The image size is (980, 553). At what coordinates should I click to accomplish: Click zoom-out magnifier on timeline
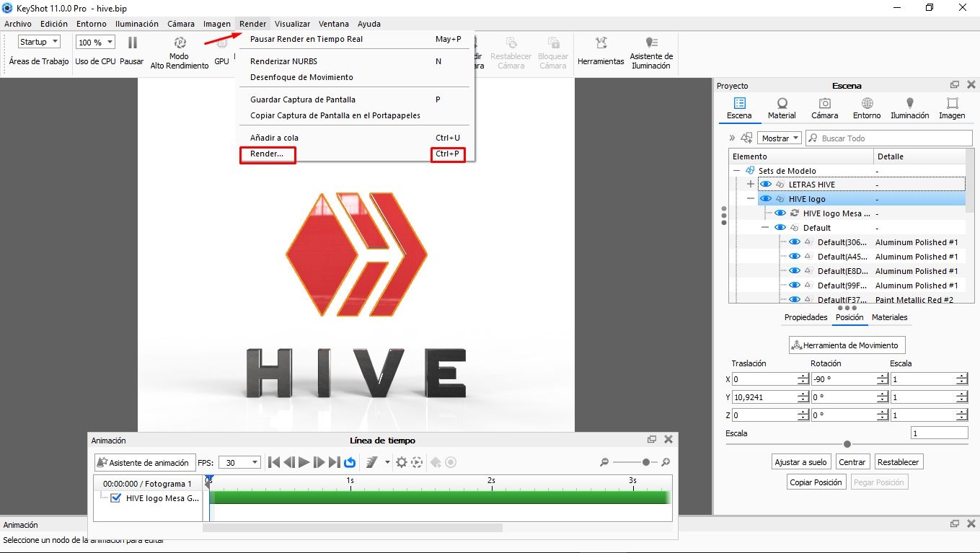tap(605, 462)
